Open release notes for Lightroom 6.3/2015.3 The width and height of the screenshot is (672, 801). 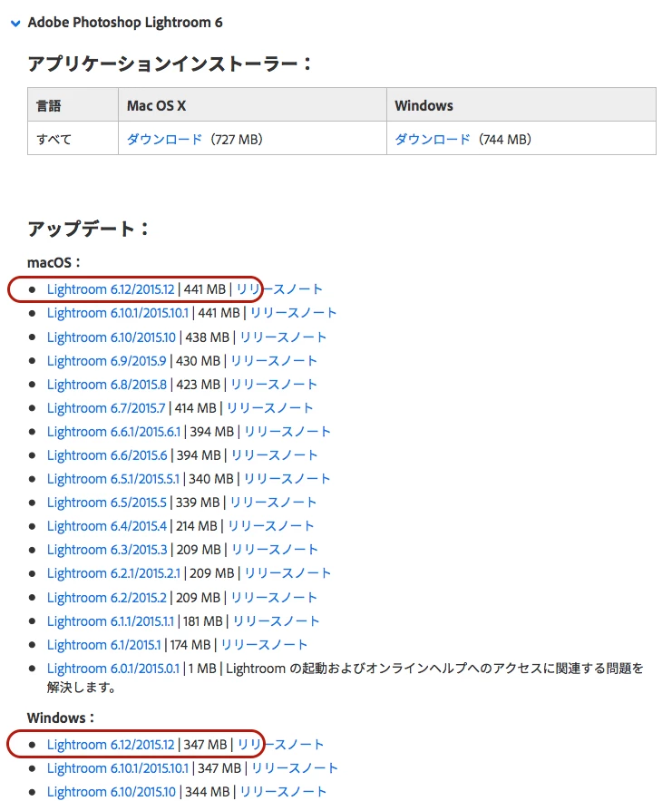pos(275,549)
